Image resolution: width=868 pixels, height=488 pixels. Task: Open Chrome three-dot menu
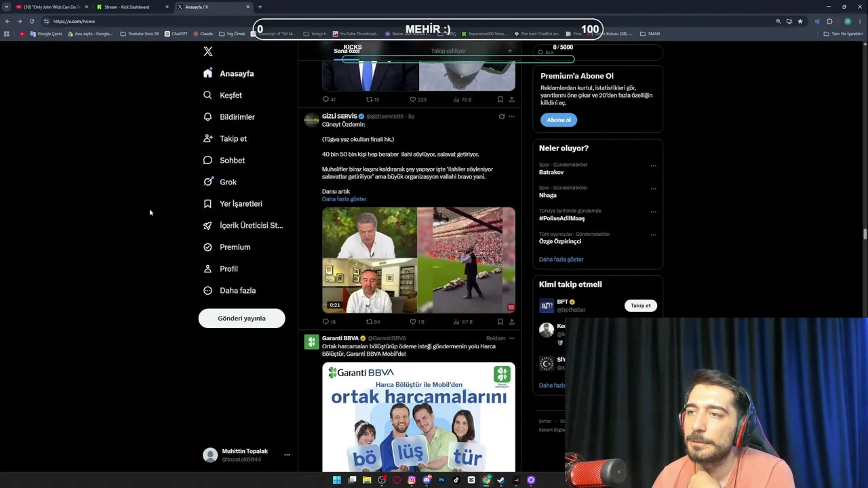pyautogui.click(x=859, y=21)
